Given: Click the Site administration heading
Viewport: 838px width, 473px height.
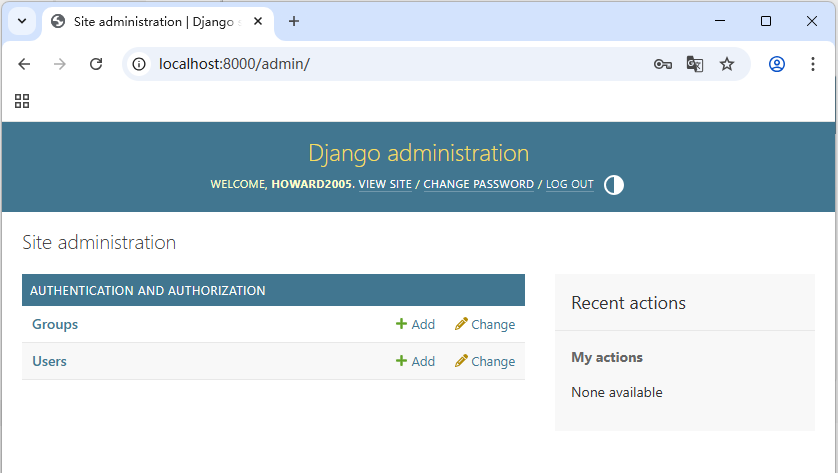Looking at the screenshot, I should click(x=99, y=243).
